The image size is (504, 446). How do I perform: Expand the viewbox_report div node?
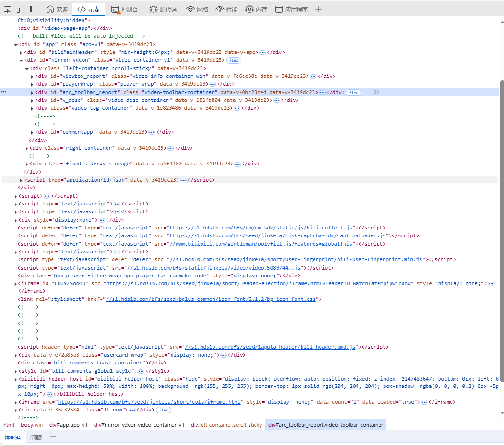click(32, 76)
